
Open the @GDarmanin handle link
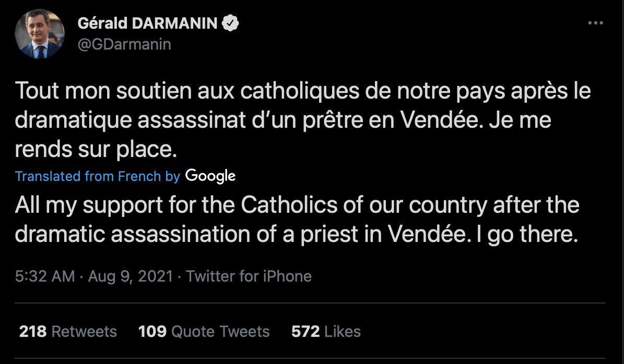[x=124, y=44]
